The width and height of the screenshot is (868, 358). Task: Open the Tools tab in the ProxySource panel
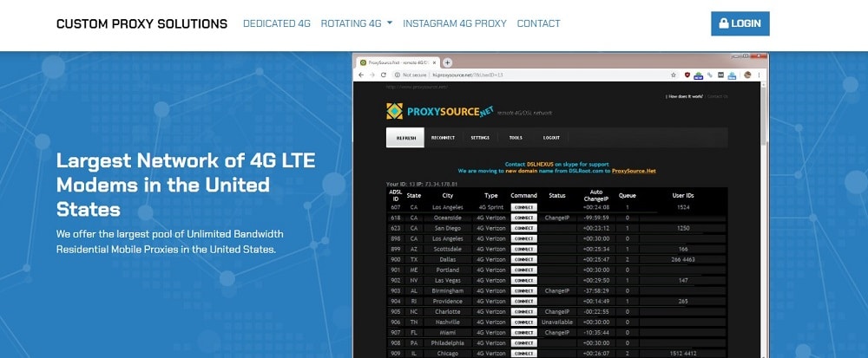[x=516, y=138]
